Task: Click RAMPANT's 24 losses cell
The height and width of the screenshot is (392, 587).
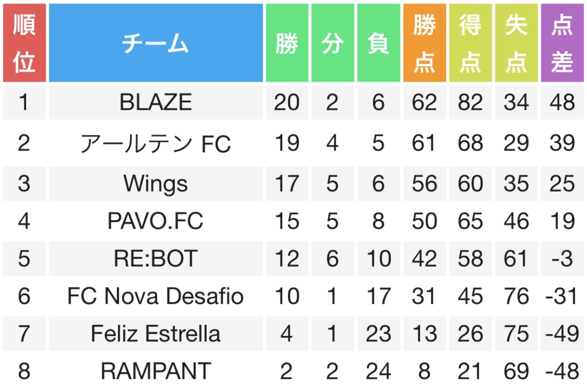Action: pyautogui.click(x=378, y=371)
